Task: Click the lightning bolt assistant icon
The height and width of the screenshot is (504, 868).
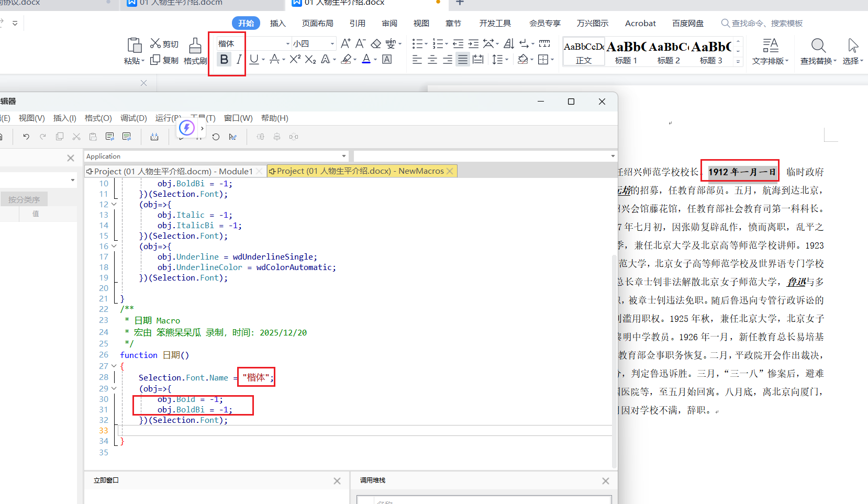Action: [x=187, y=128]
